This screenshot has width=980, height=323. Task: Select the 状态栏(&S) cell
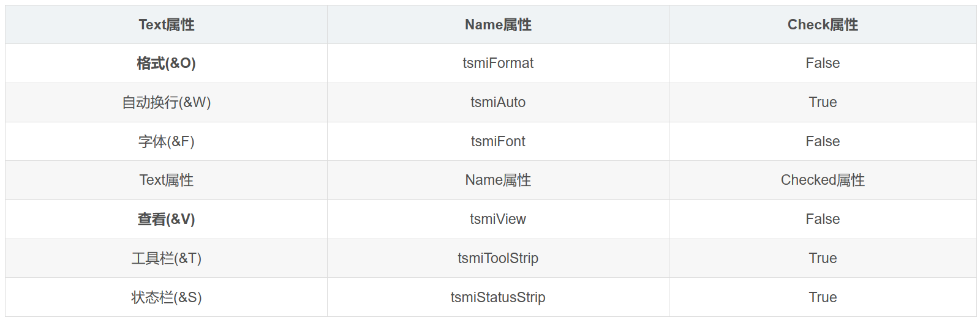[166, 297]
